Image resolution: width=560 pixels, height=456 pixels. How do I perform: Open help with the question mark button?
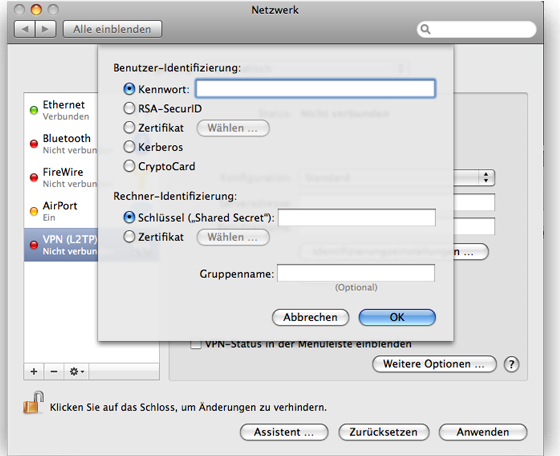pyautogui.click(x=511, y=365)
